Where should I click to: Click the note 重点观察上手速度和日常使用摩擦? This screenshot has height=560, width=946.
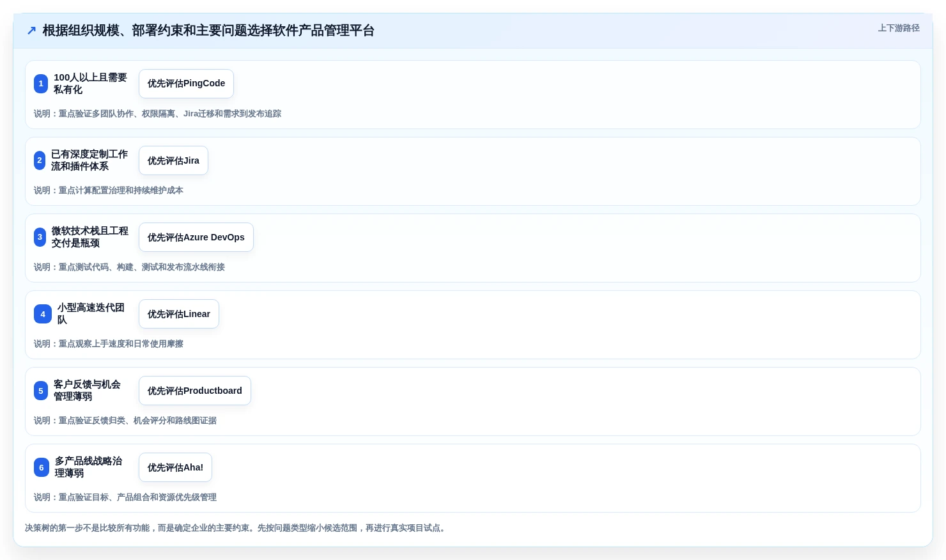point(109,344)
